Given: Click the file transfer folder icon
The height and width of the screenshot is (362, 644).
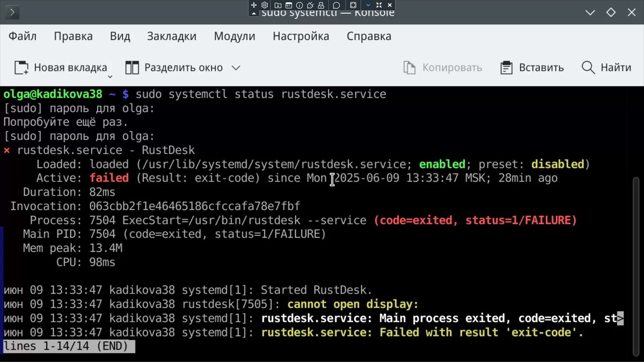Looking at the screenshot, I should [278, 5].
